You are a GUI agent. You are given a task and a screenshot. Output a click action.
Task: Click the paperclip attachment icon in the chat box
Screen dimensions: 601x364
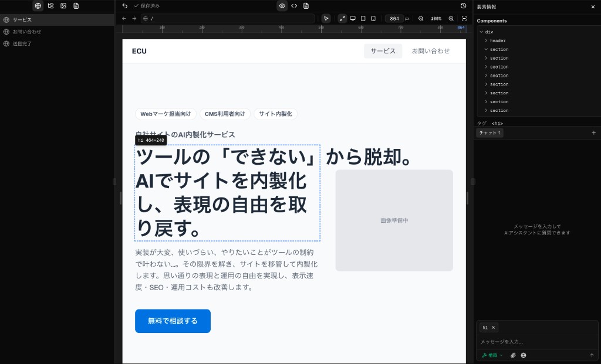pos(513,355)
